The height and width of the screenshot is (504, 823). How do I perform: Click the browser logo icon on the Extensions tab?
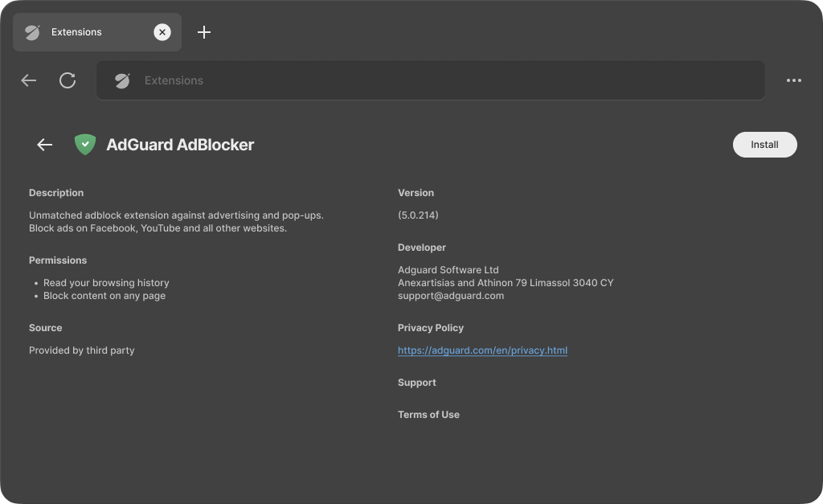[x=33, y=32]
